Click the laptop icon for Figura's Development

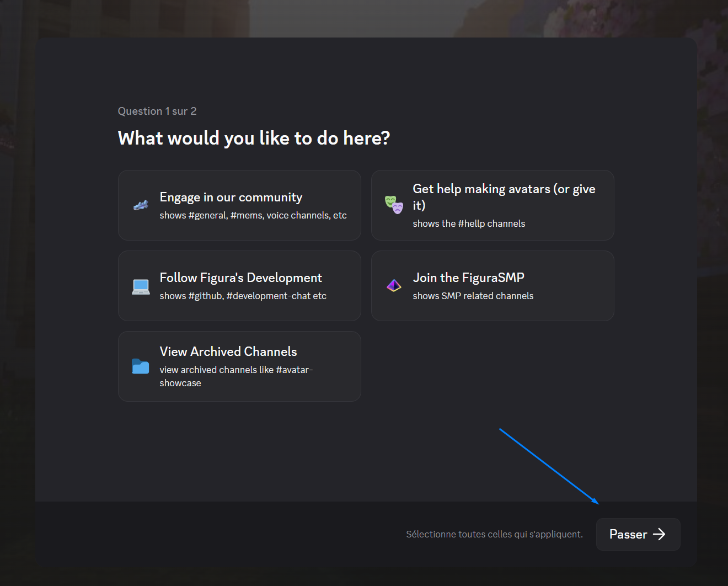tap(141, 286)
